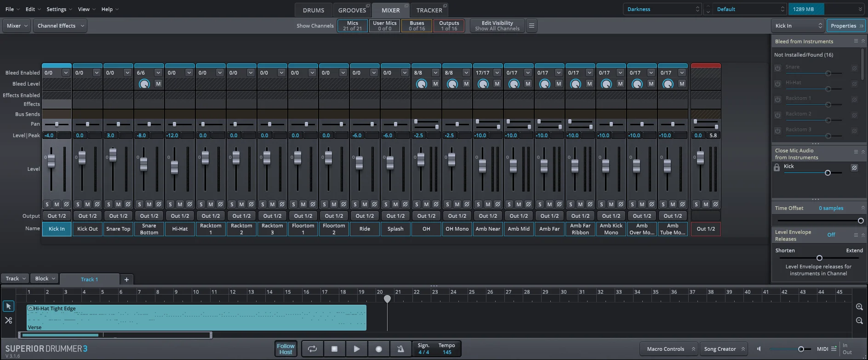Open Bleed from Instruments section menu icon
The width and height of the screenshot is (868, 360).
(856, 41)
